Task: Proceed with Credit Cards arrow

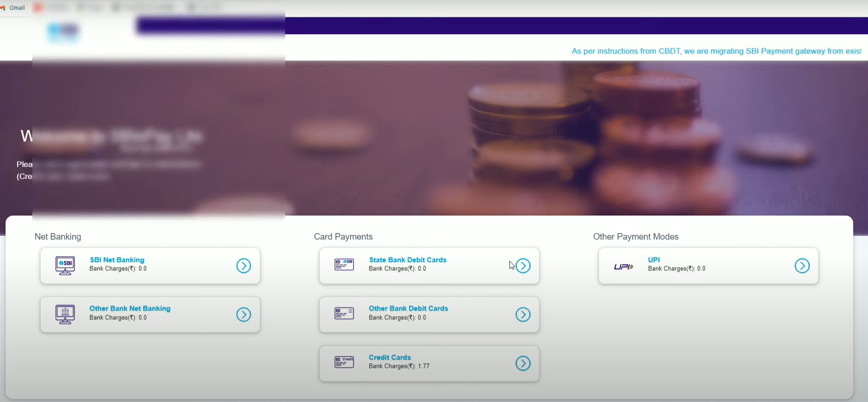Action: [x=523, y=364]
